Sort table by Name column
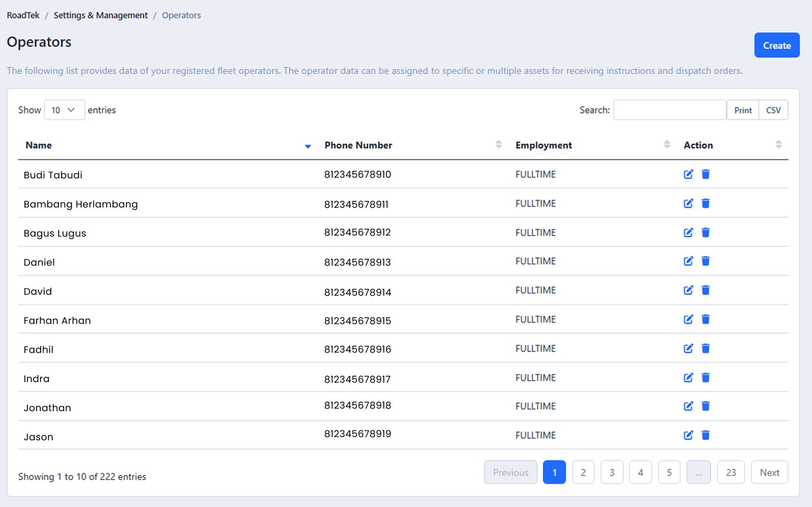Image resolution: width=812 pixels, height=507 pixels. (x=39, y=145)
